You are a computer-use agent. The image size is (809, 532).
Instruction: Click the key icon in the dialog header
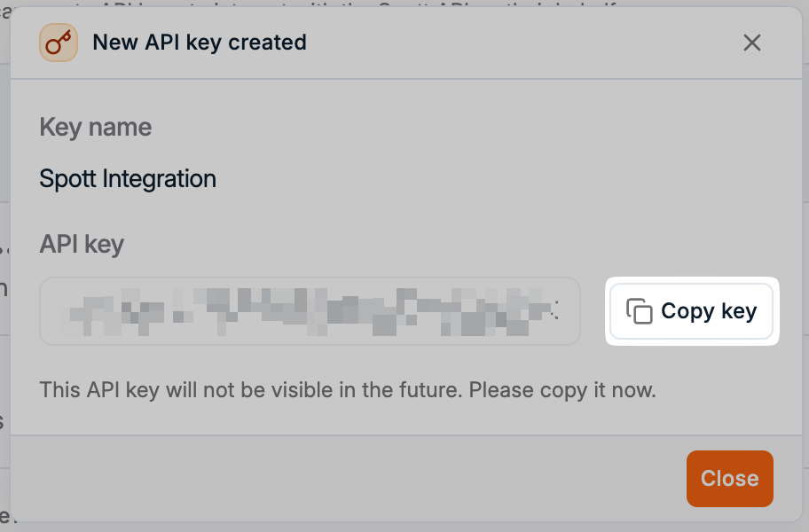59,43
